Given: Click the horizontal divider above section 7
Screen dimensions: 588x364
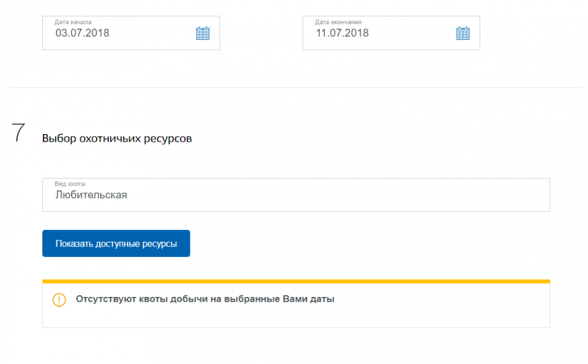Looking at the screenshot, I should [296, 88].
